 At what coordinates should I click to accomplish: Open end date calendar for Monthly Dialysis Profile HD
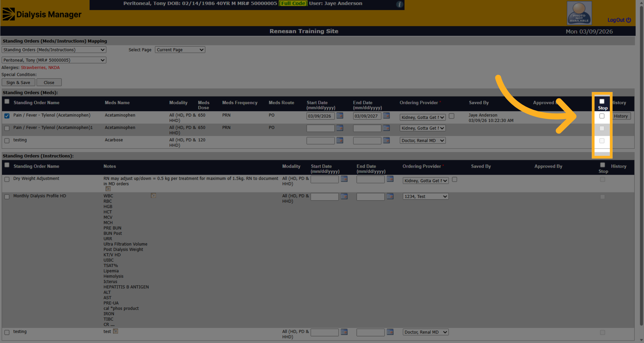click(390, 196)
